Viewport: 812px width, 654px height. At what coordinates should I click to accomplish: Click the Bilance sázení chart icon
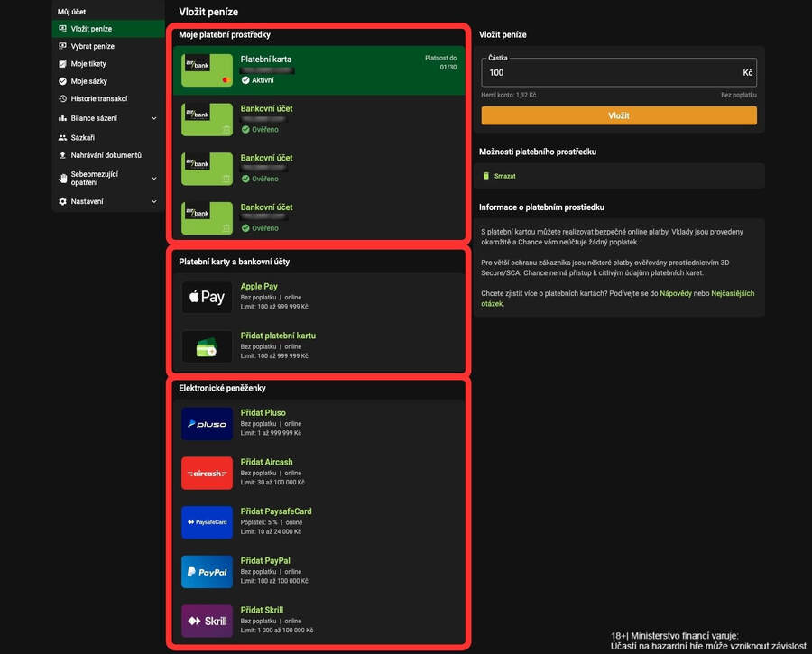pyautogui.click(x=62, y=118)
